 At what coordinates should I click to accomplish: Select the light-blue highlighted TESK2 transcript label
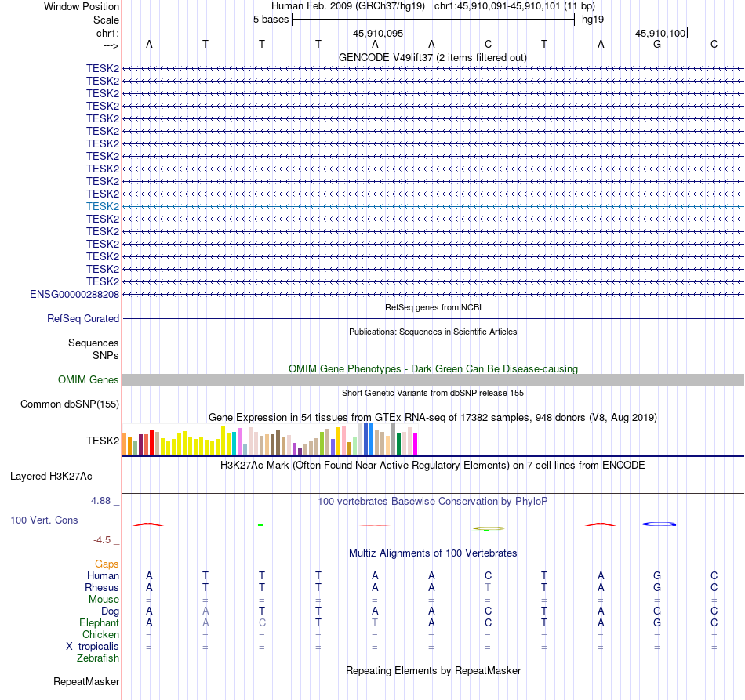click(103, 206)
